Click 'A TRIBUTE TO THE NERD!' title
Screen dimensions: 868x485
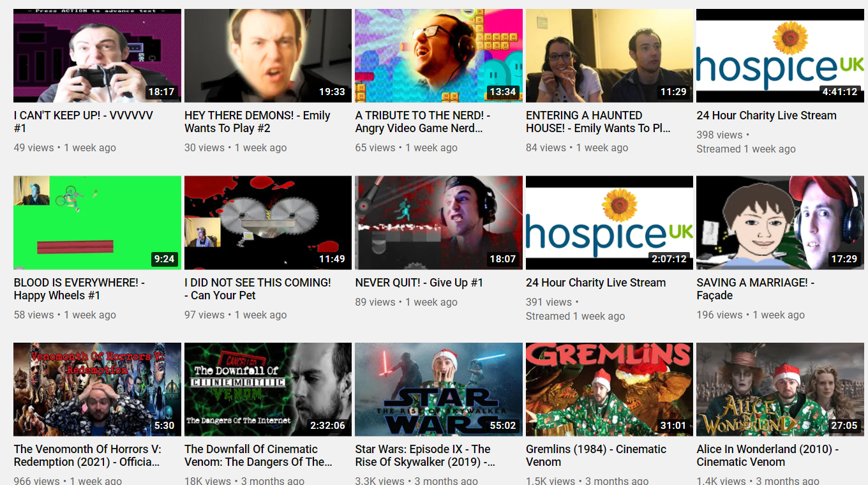click(x=423, y=122)
